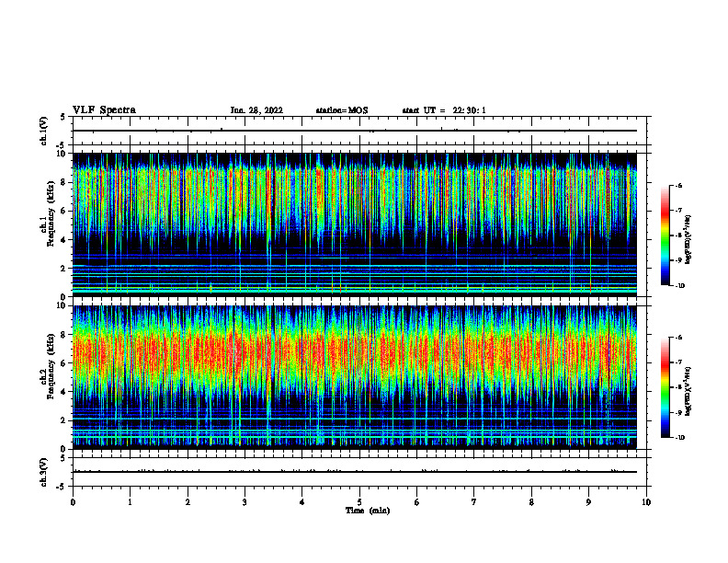
Task: Click the ch.1 spectrogram color scale bar
Action: pyautogui.click(x=665, y=236)
